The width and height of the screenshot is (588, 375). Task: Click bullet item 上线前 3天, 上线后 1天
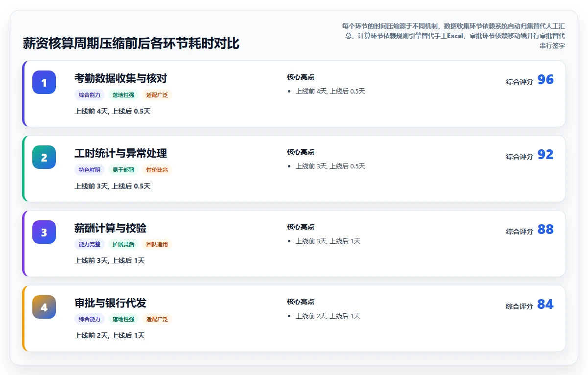pyautogui.click(x=328, y=241)
